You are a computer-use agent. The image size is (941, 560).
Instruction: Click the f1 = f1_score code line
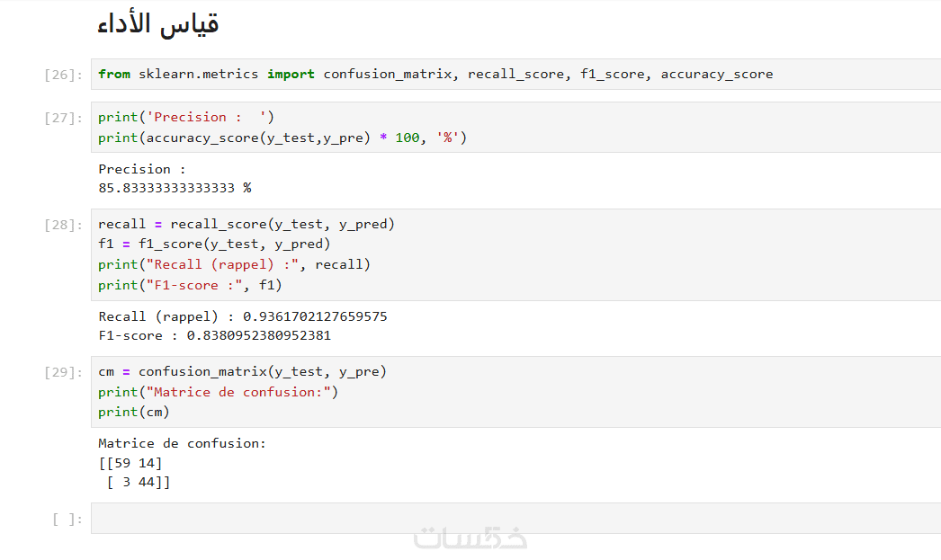tap(214, 244)
